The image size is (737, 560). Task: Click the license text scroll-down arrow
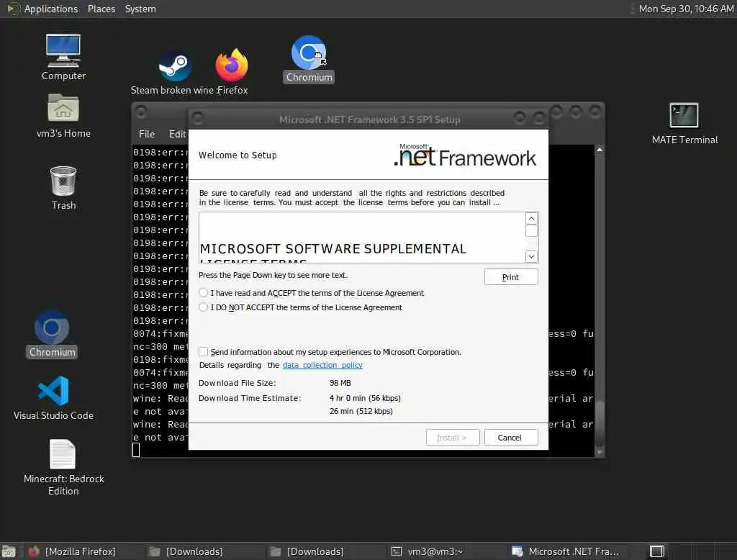point(531,256)
